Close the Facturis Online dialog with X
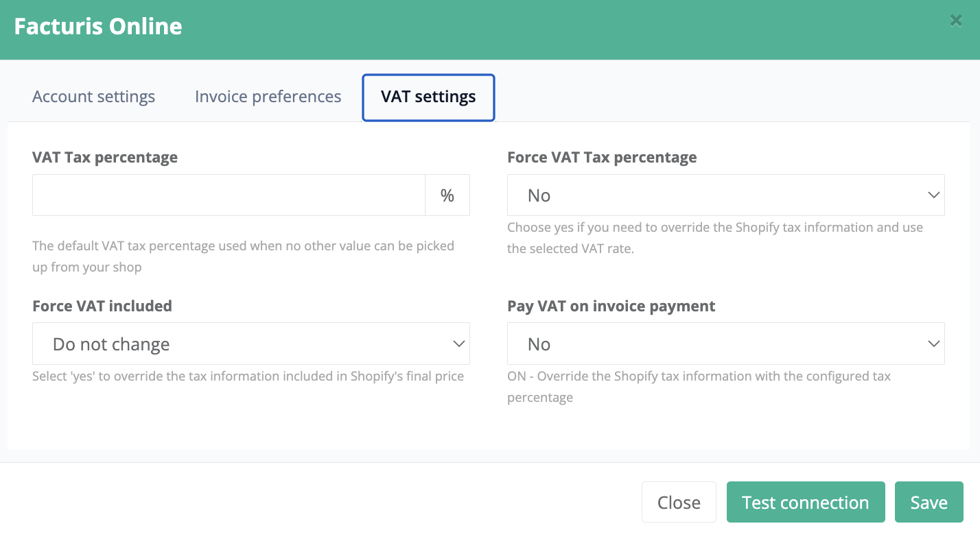The height and width of the screenshot is (539, 980). 955,21
